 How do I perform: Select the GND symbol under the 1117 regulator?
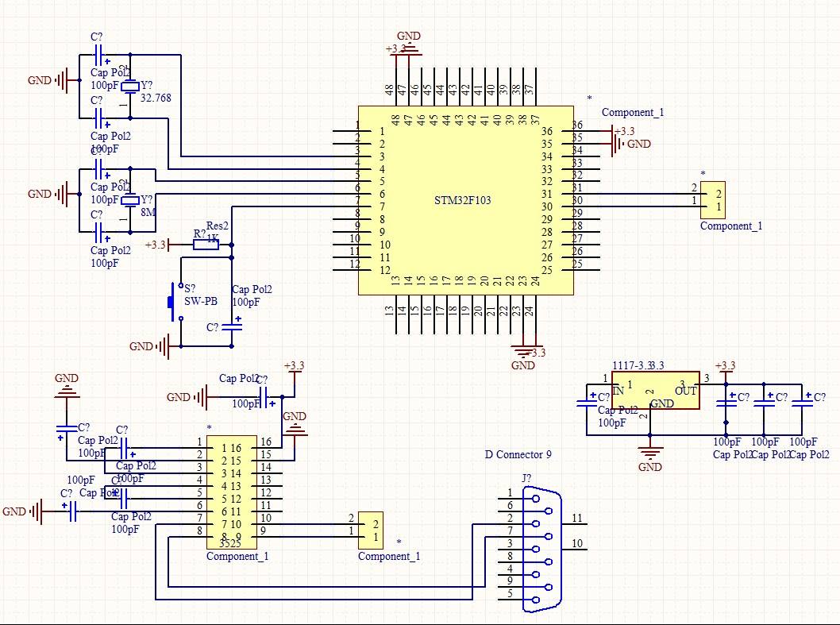click(649, 457)
